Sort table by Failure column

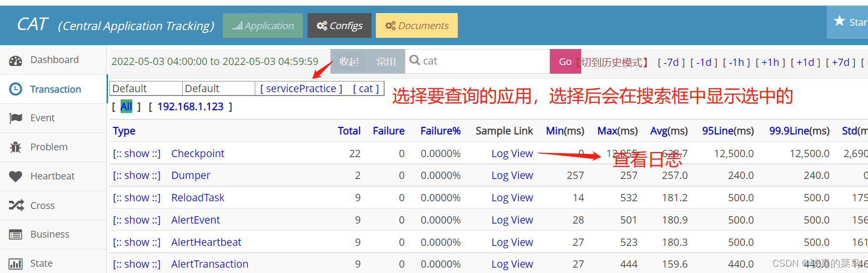click(x=388, y=131)
